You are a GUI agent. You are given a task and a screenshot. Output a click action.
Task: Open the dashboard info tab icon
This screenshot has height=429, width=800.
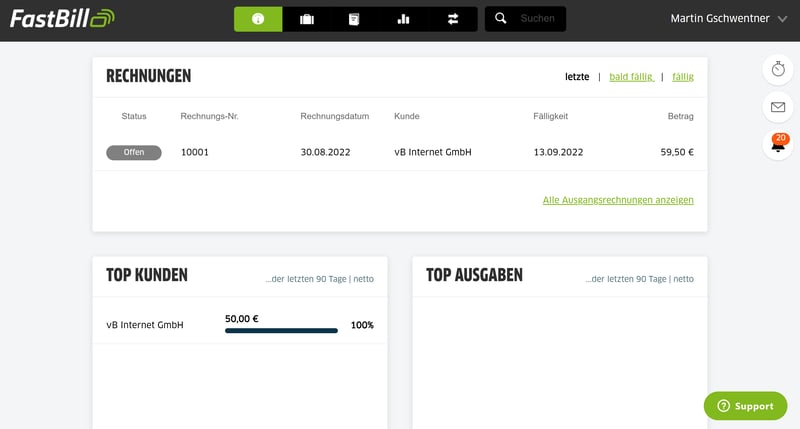[258, 19]
